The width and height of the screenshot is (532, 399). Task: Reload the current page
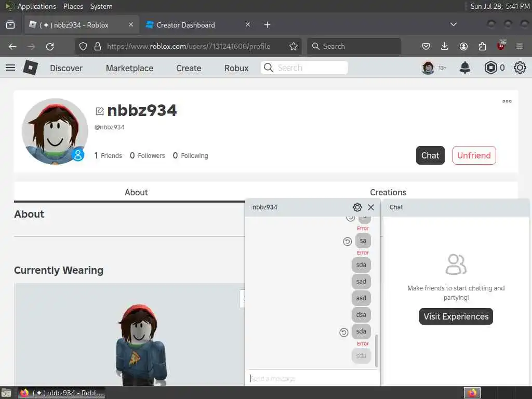pyautogui.click(x=50, y=46)
